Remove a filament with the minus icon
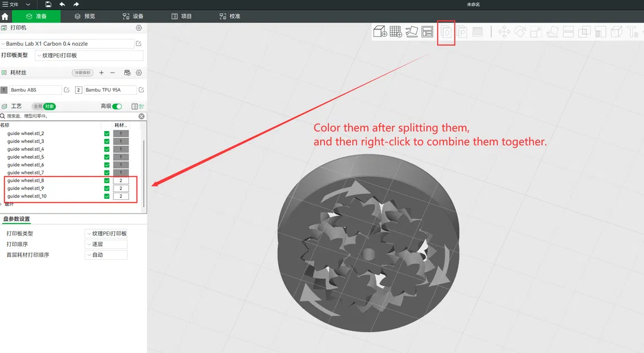 (112, 73)
